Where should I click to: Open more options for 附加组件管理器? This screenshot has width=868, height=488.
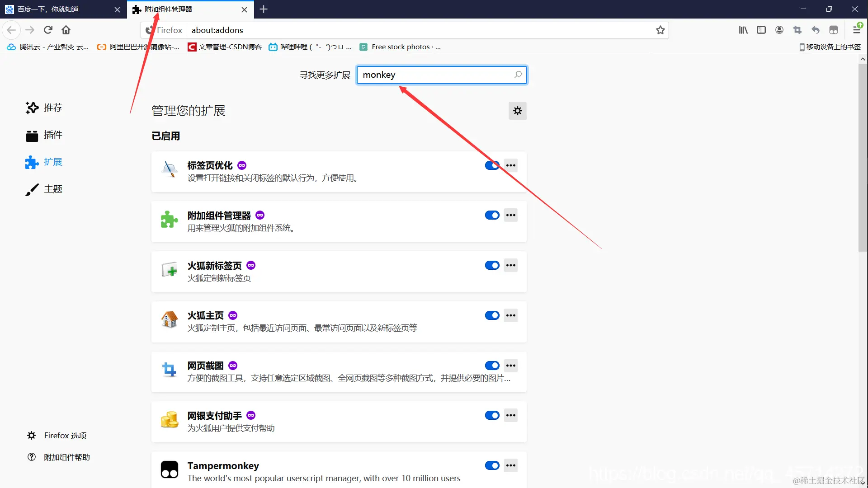point(511,215)
